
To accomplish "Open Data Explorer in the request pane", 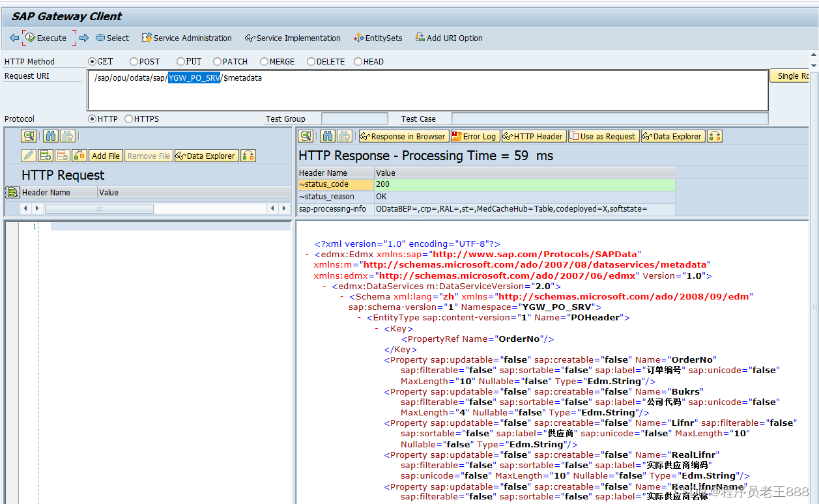I will (207, 156).
